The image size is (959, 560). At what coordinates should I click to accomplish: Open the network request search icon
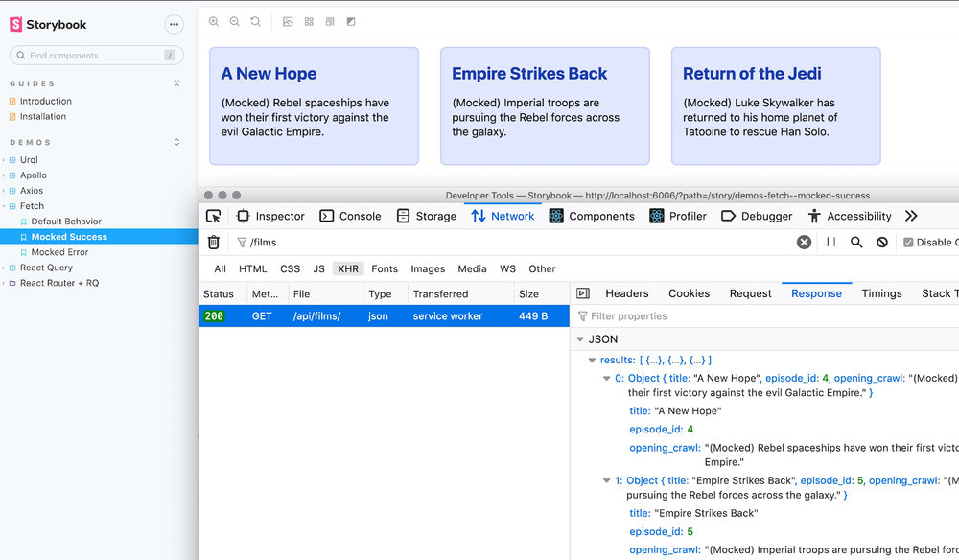pyautogui.click(x=856, y=242)
